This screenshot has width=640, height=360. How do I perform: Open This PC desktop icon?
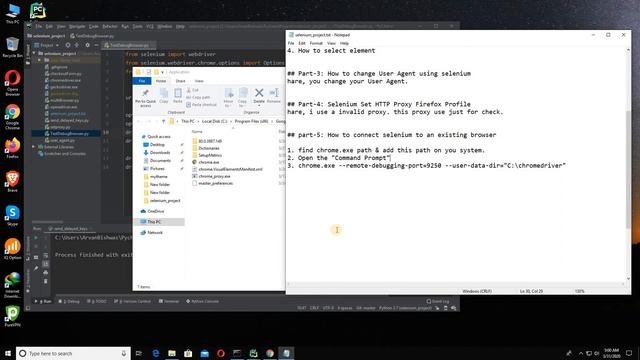12,13
